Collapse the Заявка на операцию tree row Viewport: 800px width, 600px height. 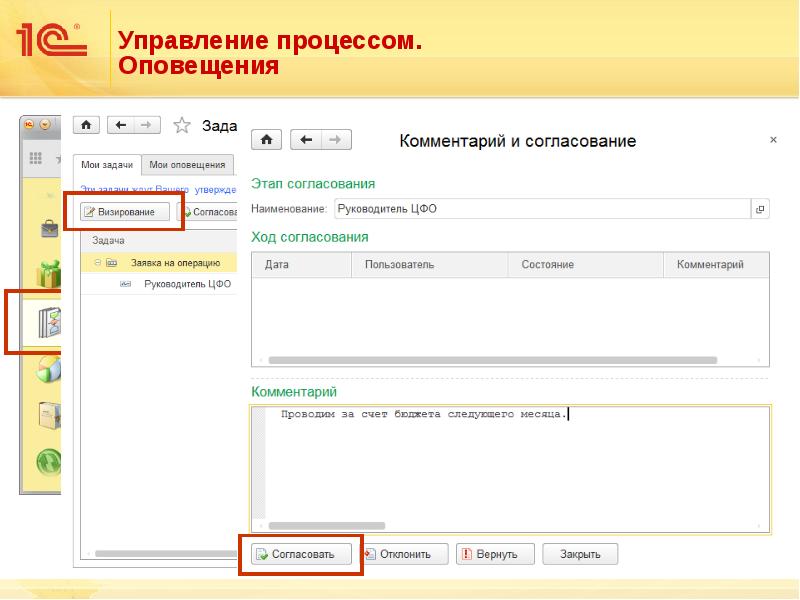(x=98, y=263)
